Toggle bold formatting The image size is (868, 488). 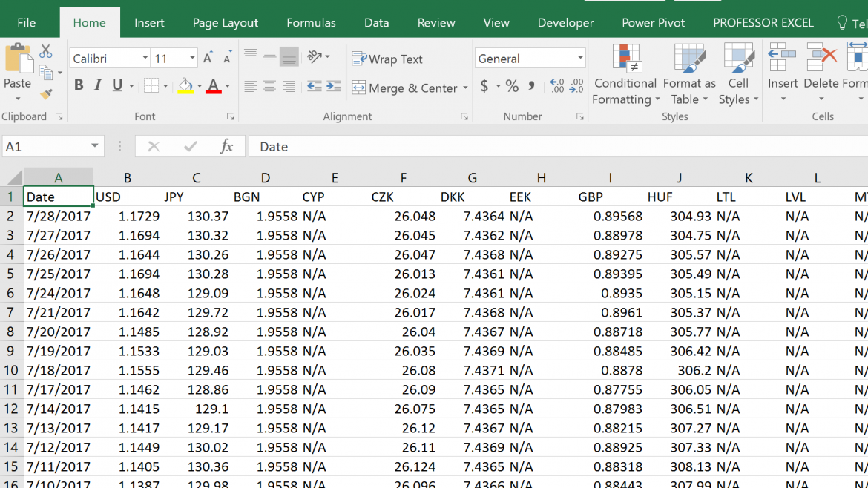coord(79,85)
